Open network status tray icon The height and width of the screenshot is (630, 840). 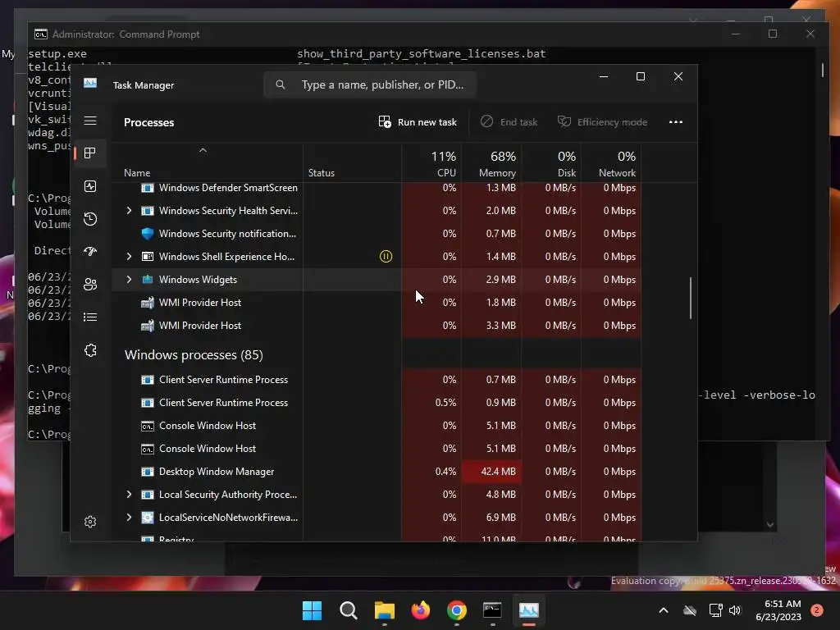[x=715, y=610]
